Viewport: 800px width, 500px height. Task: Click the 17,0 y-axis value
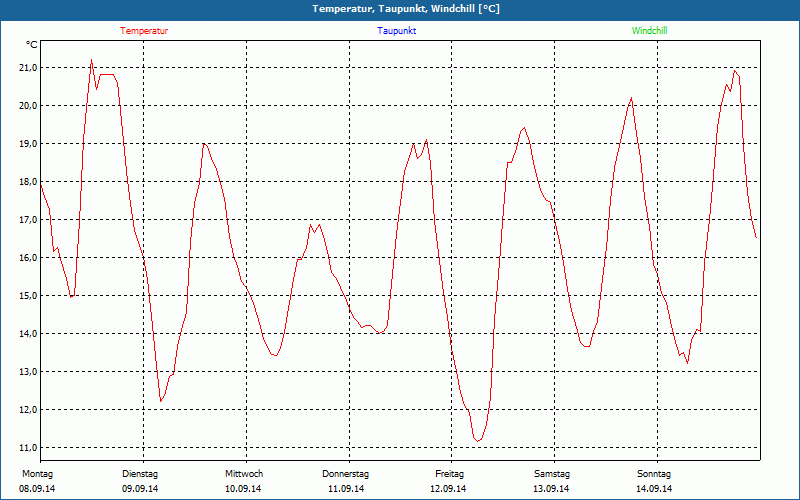pyautogui.click(x=28, y=220)
